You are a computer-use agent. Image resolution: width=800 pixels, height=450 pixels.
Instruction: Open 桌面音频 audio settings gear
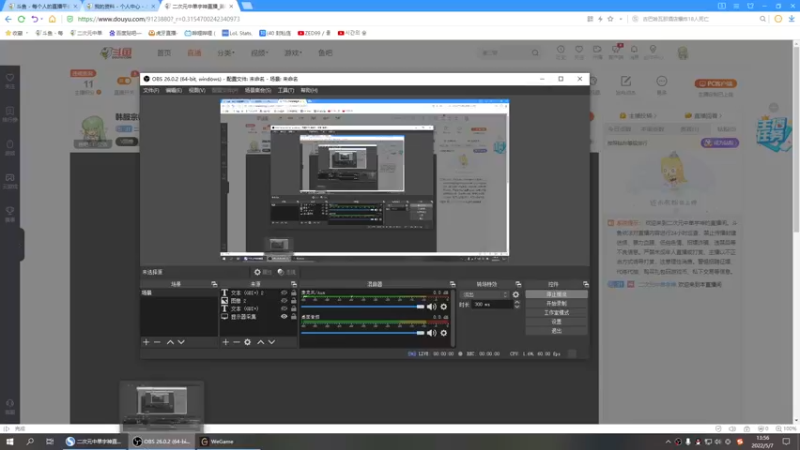(444, 333)
